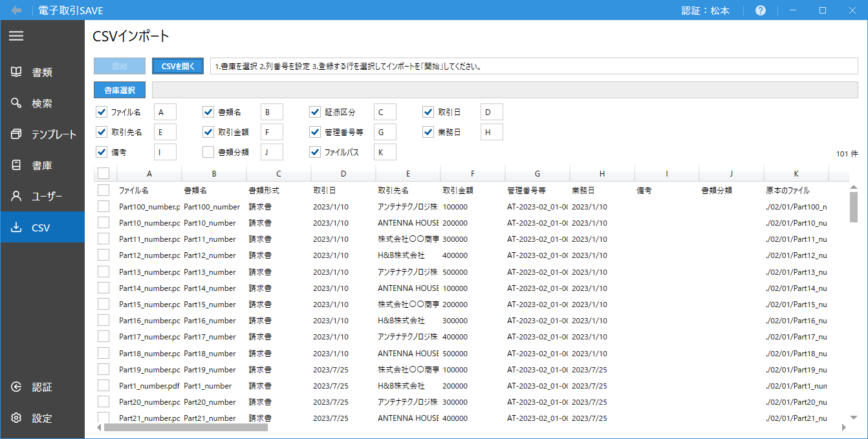
Task: Enable the 書類分類 checkbox
Action: click(208, 152)
